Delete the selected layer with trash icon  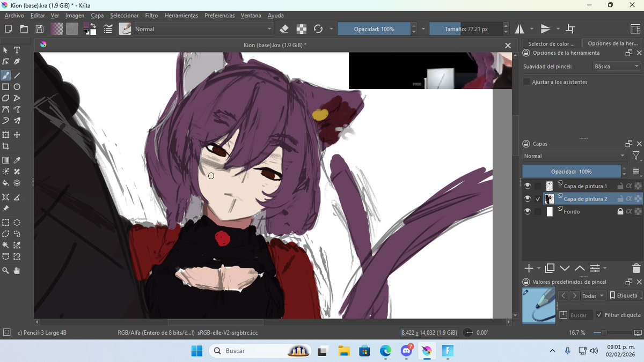coord(635,269)
